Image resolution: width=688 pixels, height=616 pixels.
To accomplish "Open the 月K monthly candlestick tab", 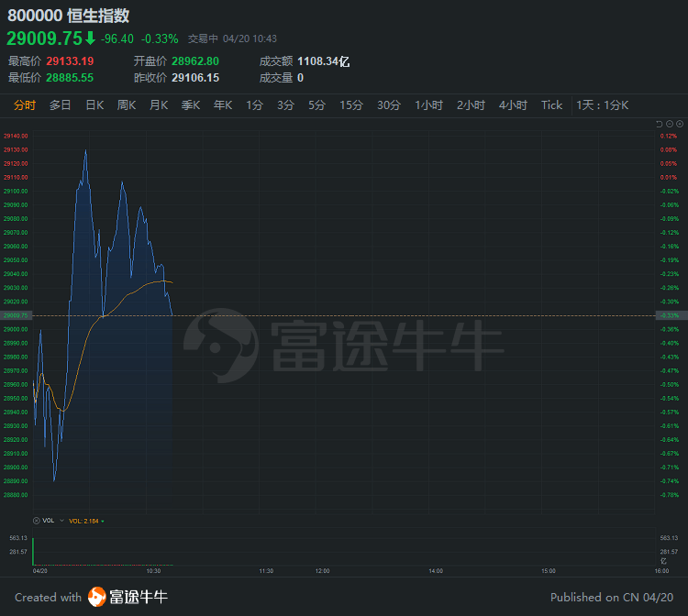I will point(159,105).
